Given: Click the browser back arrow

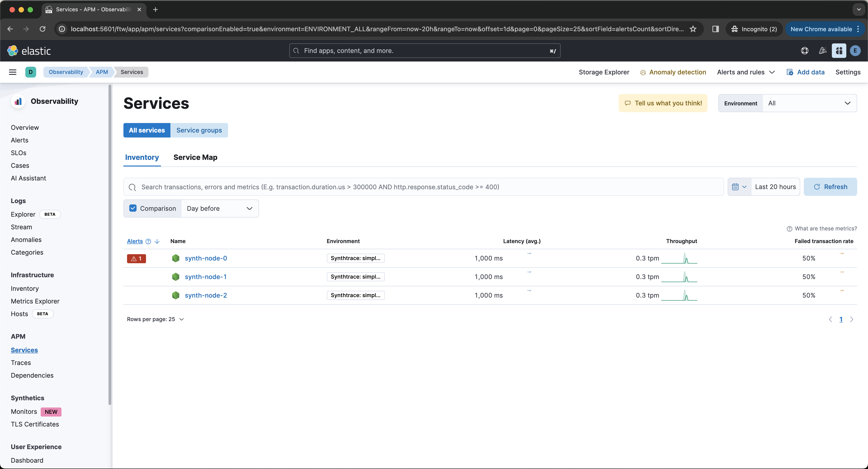Looking at the screenshot, I should tap(10, 29).
